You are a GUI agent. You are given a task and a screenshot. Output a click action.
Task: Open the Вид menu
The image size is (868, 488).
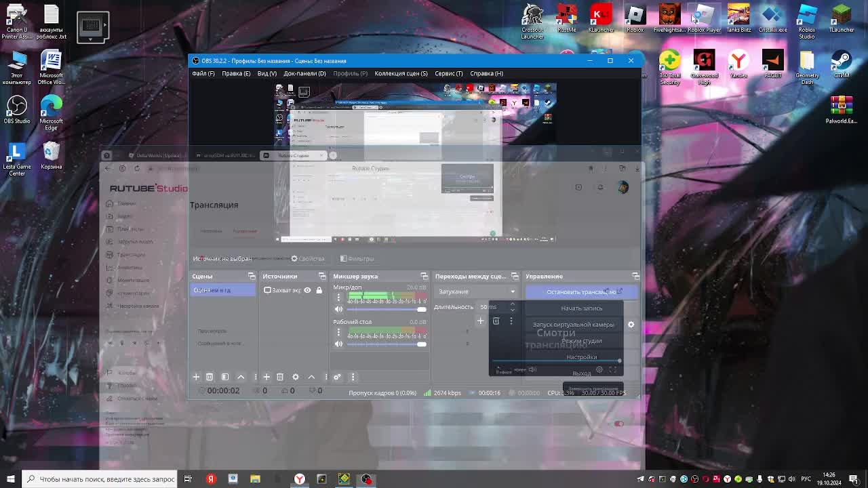coord(267,73)
